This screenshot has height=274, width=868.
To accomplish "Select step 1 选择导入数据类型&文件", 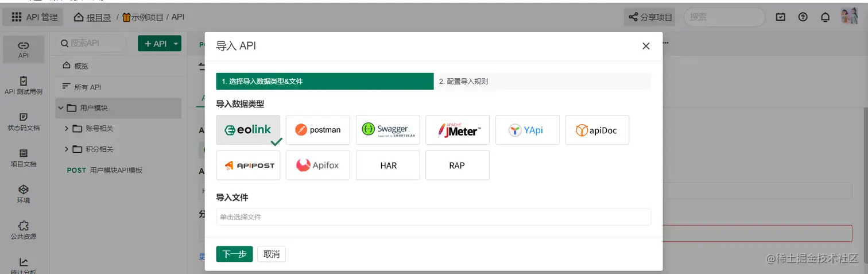I will tap(325, 82).
